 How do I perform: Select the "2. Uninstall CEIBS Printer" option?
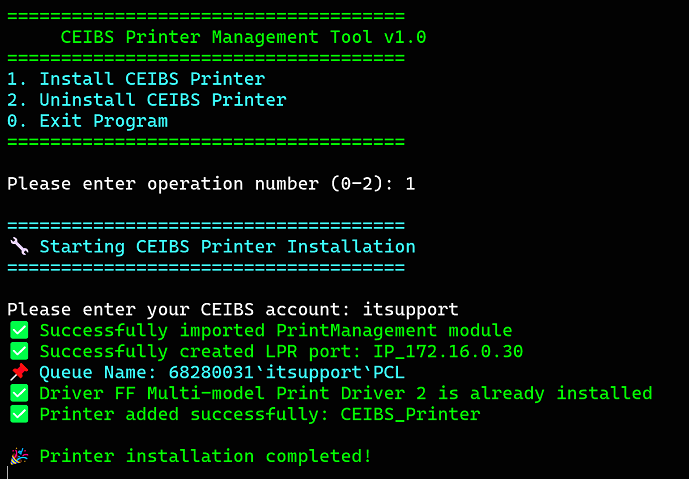(x=147, y=100)
